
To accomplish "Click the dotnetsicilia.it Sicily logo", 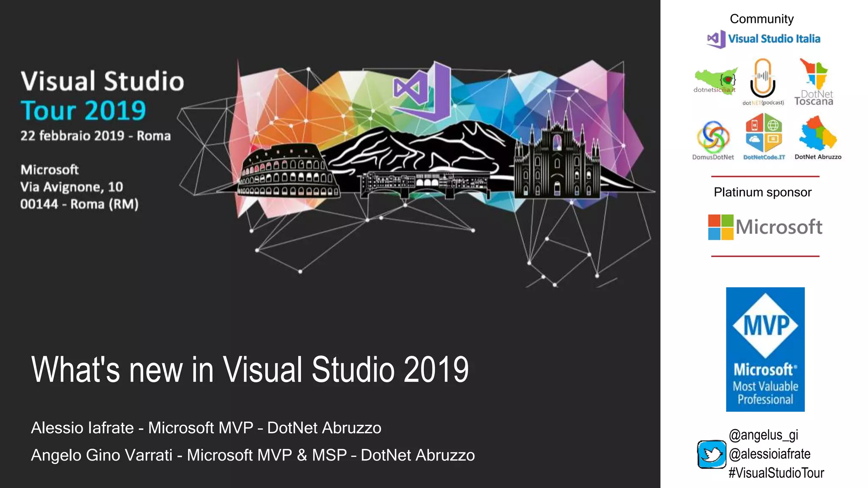I will [x=715, y=80].
